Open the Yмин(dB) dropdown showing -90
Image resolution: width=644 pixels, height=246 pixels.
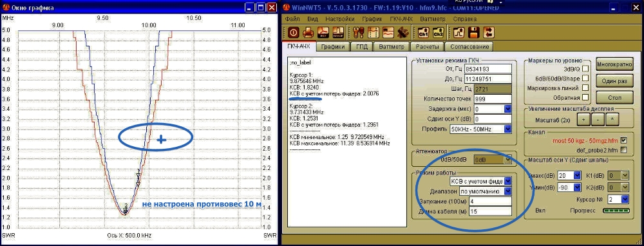coord(577,187)
